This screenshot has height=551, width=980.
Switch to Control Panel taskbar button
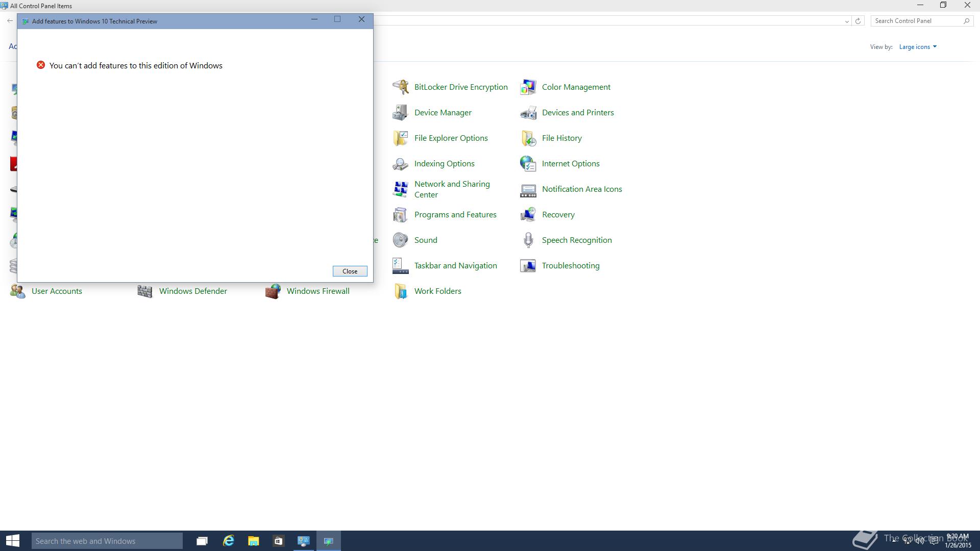pos(304,541)
